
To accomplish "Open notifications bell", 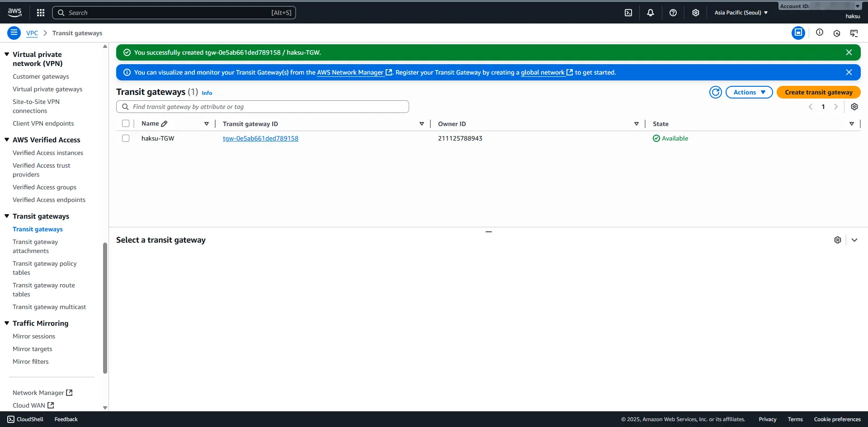I will click(651, 13).
